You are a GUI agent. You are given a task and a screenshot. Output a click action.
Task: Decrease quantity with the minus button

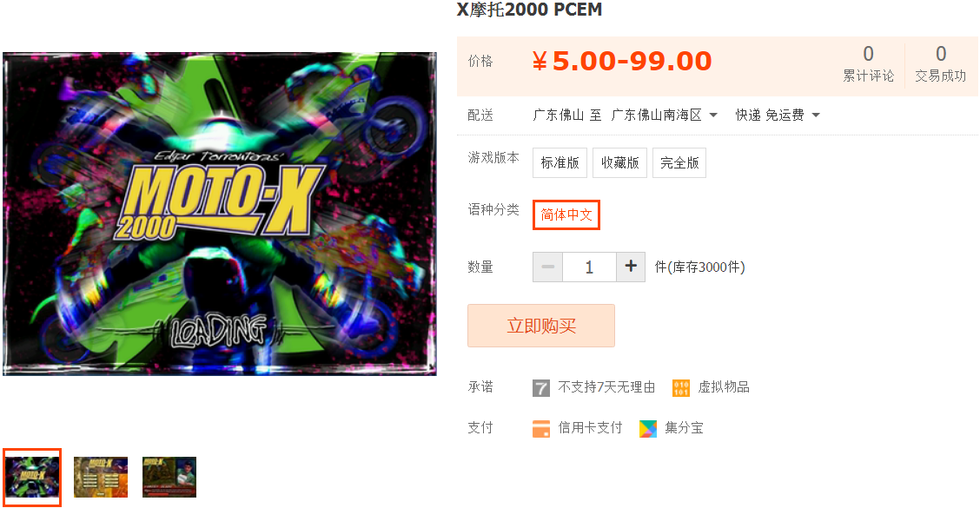click(547, 267)
